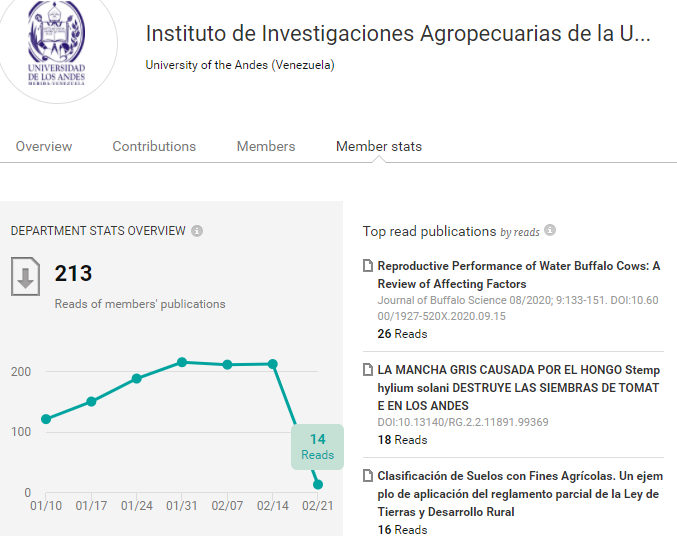
Task: Select the 02/21 data point on chart
Action: pos(318,485)
